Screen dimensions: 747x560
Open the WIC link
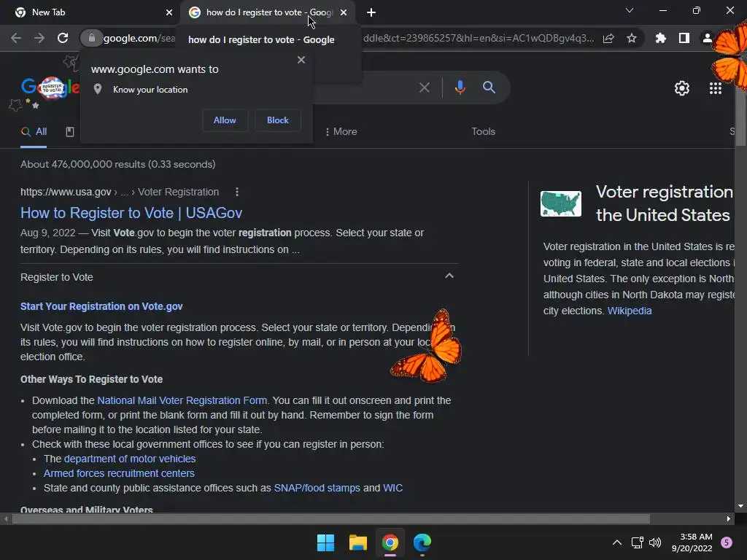coord(392,488)
